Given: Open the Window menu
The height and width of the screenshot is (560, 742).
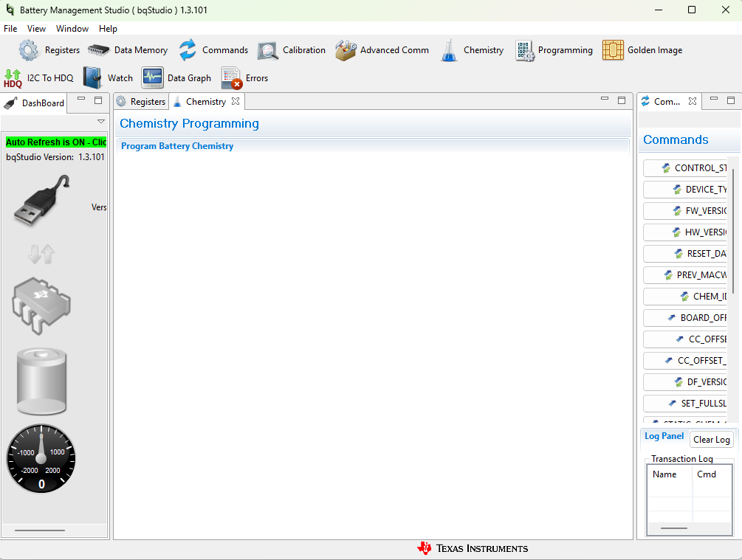Looking at the screenshot, I should pos(72,28).
